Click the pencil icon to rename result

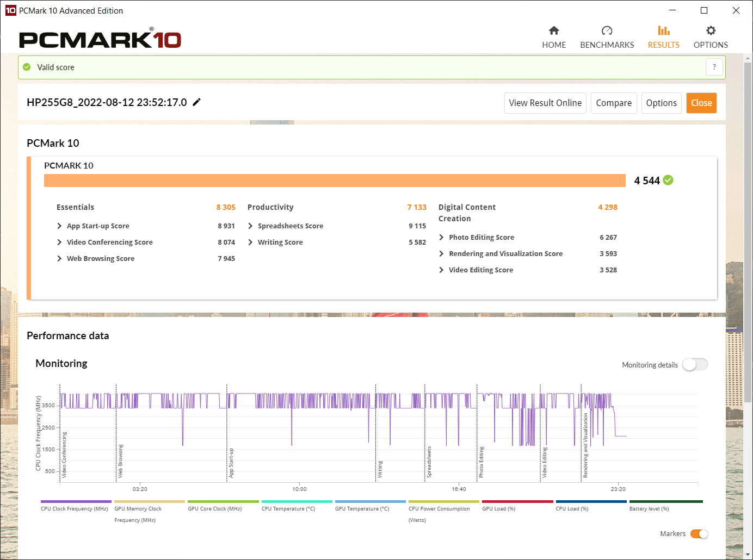[x=197, y=102]
